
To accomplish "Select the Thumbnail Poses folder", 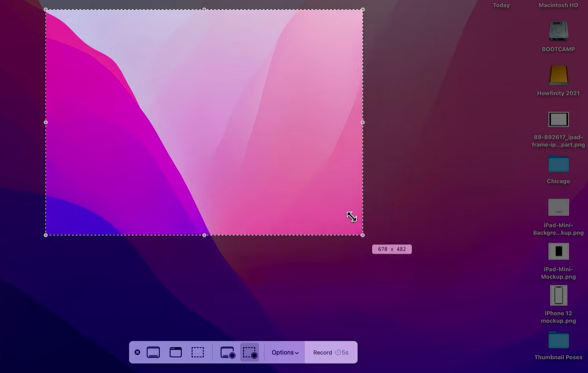I will (x=558, y=340).
